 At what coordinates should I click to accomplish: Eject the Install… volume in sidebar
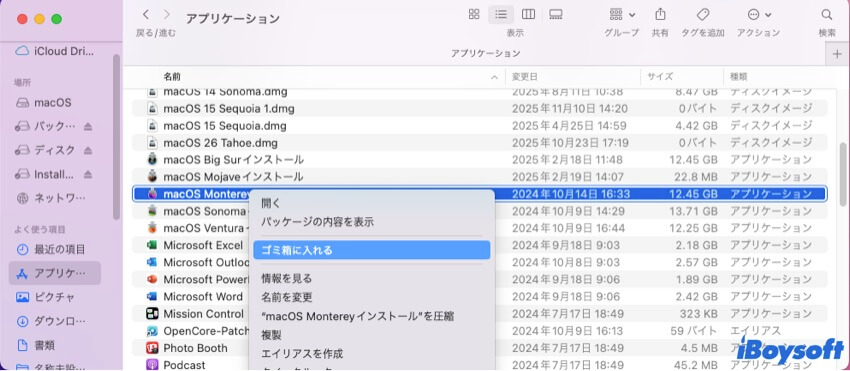tap(88, 174)
